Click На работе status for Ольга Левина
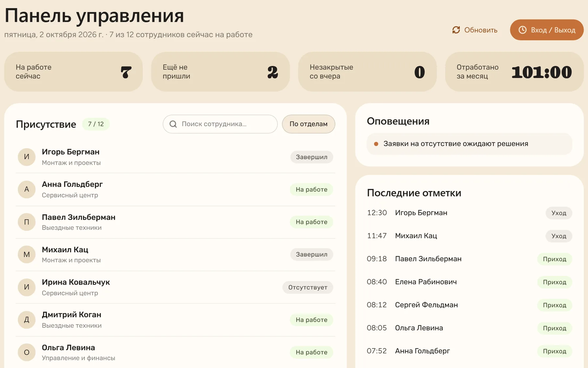The height and width of the screenshot is (368, 588). tap(312, 352)
